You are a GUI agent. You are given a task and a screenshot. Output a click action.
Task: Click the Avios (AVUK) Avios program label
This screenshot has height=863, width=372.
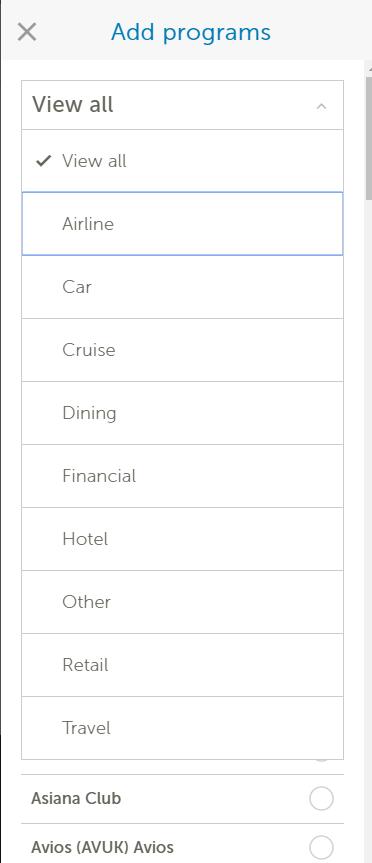tap(102, 847)
